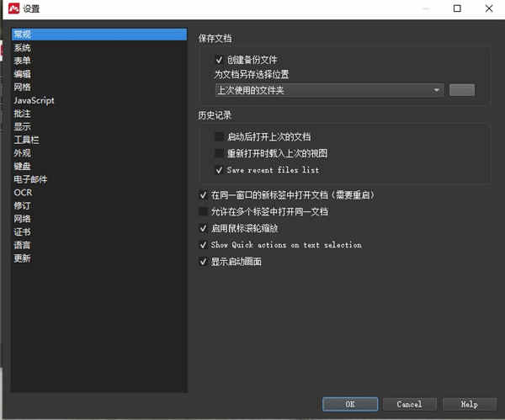Click the app icon in title bar

13,8
